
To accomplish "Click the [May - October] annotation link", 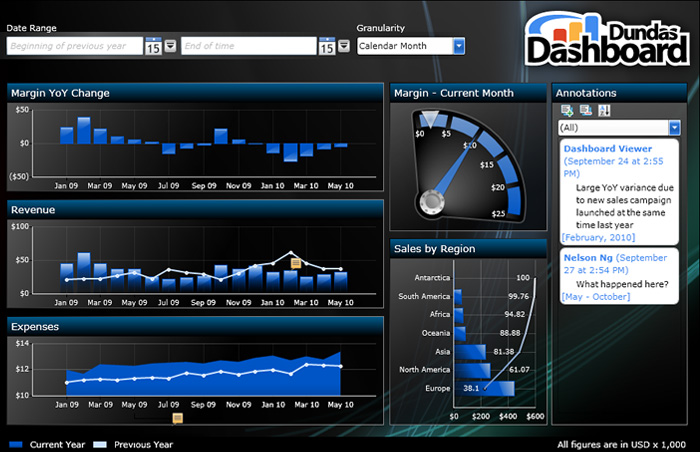I will point(597,297).
